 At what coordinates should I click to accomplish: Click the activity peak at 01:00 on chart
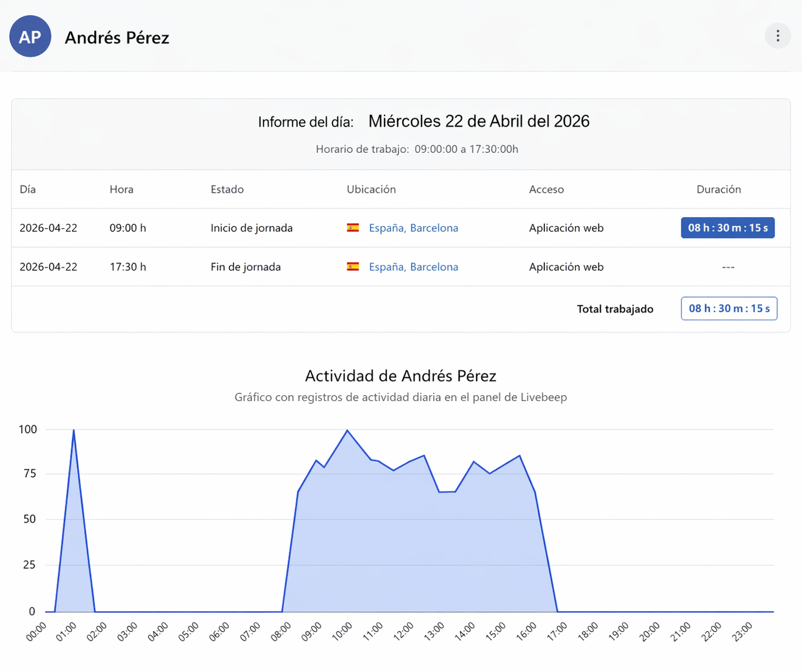coord(73,430)
